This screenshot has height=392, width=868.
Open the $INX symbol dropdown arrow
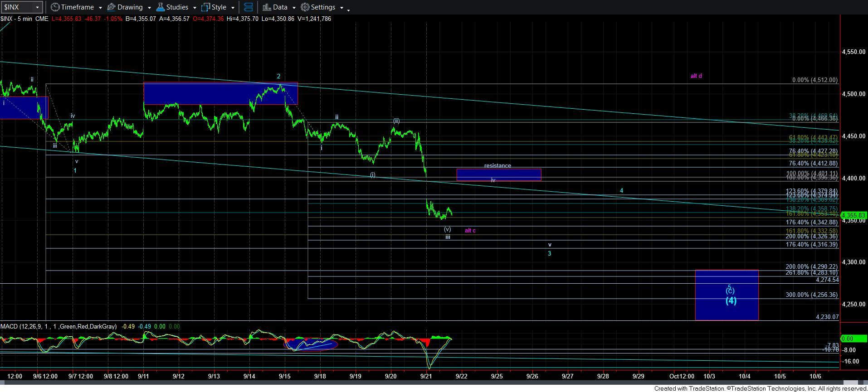[37, 7]
